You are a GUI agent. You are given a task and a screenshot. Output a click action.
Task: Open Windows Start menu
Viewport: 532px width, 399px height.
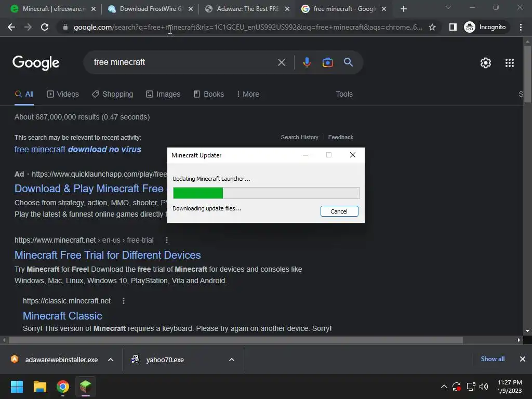click(x=17, y=387)
